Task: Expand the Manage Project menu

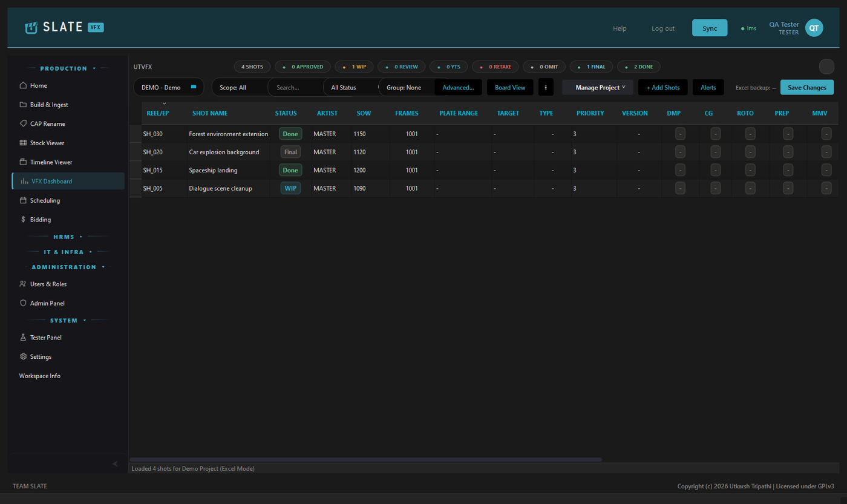Action: coord(598,87)
